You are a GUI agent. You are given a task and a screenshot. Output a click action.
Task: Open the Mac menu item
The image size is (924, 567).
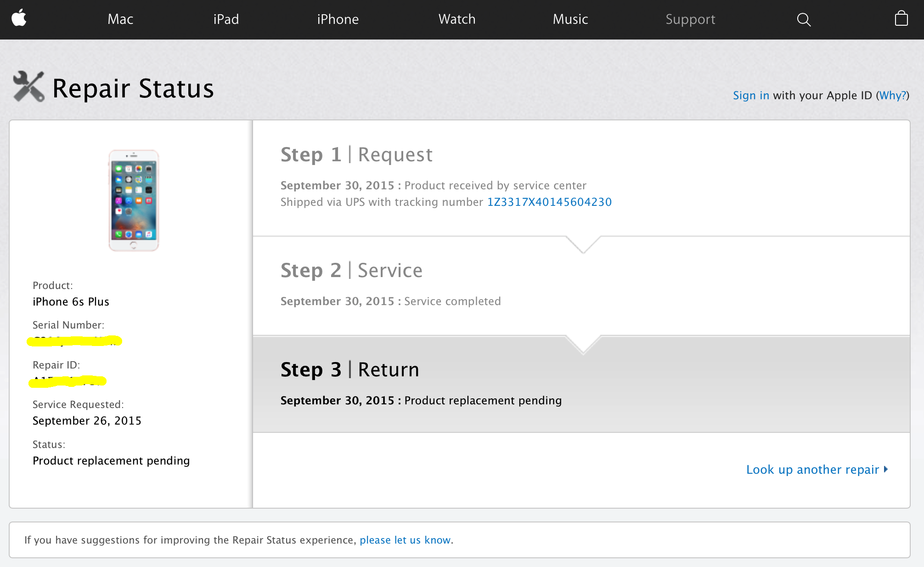pyautogui.click(x=120, y=19)
